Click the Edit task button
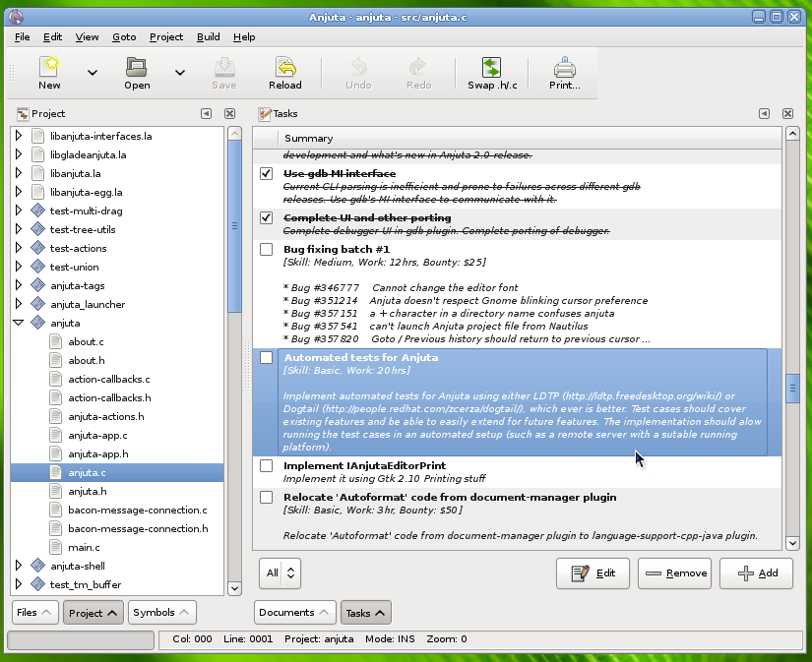The image size is (812, 662). (593, 572)
